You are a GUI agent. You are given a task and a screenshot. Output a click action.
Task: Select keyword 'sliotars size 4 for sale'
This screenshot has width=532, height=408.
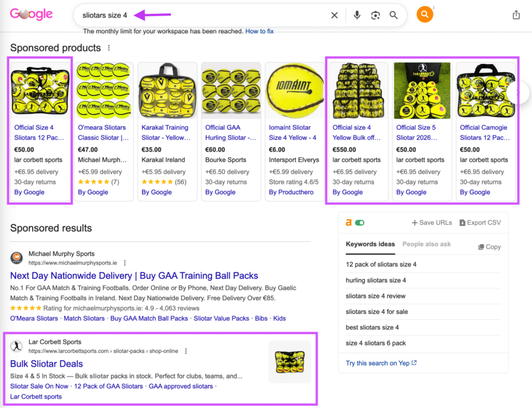(x=377, y=312)
